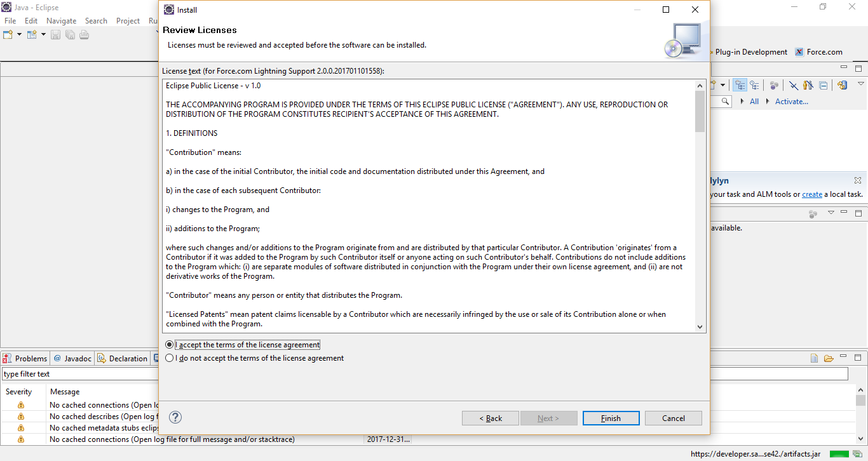Open the Task List view menu arrow
The width and height of the screenshot is (868, 461).
tap(861, 84)
